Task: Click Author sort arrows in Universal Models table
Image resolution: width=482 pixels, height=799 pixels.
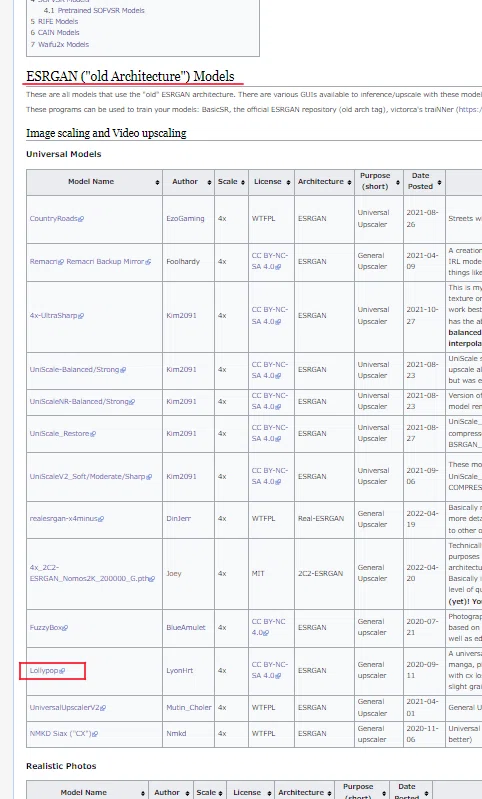Action: (x=209, y=182)
